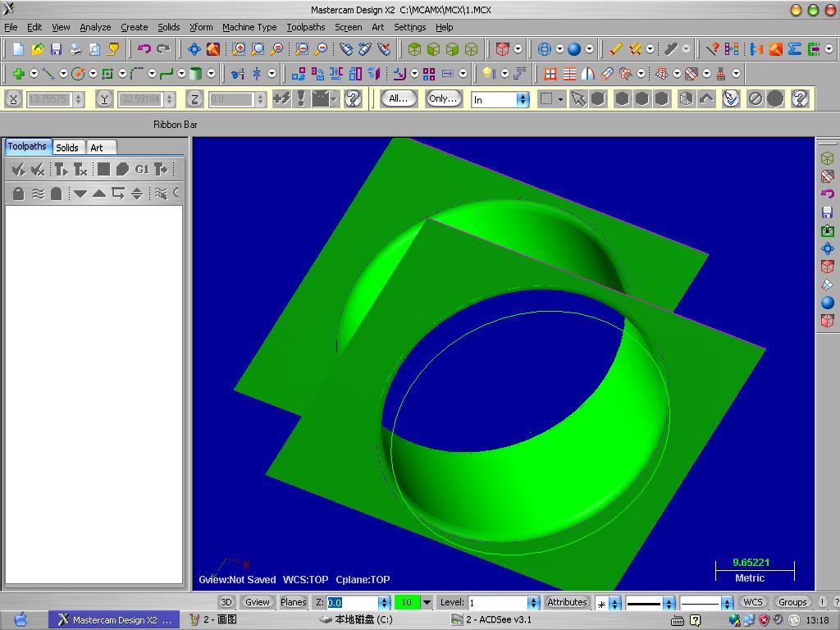The image size is (840, 630).
Task: Open the point style asterisk dropdown
Action: tap(615, 603)
